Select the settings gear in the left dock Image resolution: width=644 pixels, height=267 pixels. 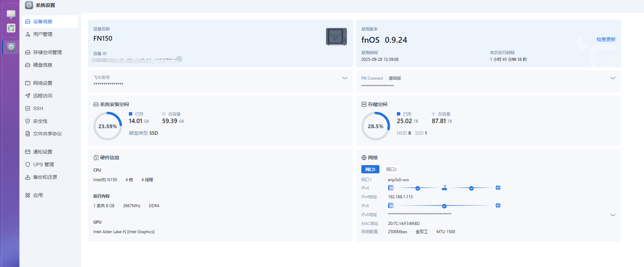[11, 47]
